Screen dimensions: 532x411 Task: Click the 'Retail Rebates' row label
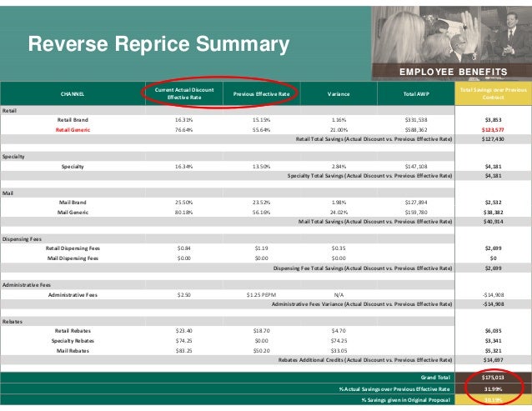[x=73, y=331]
